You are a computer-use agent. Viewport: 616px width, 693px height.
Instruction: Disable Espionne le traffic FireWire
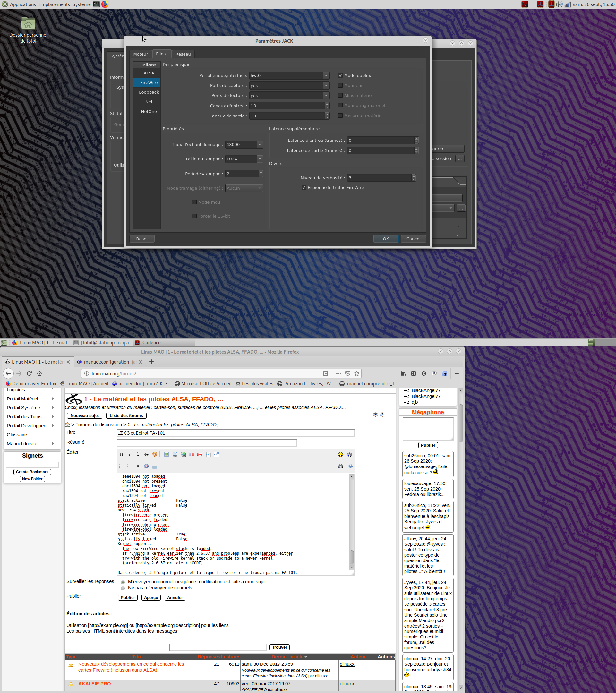(304, 187)
